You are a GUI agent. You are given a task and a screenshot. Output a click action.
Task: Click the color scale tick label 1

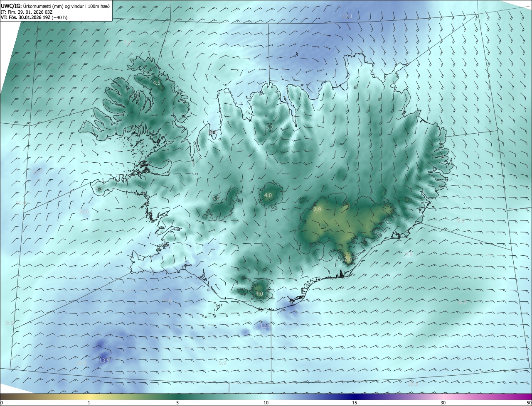89,403
